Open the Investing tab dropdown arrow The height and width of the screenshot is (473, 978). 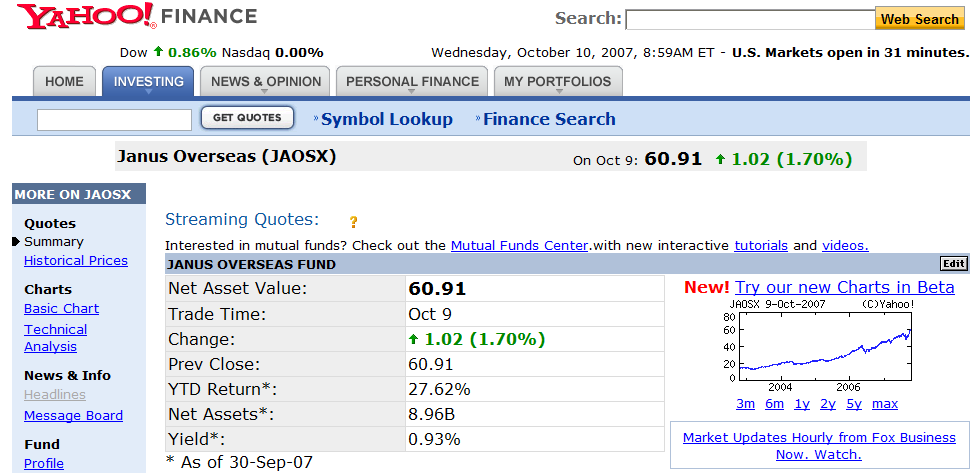point(148,92)
